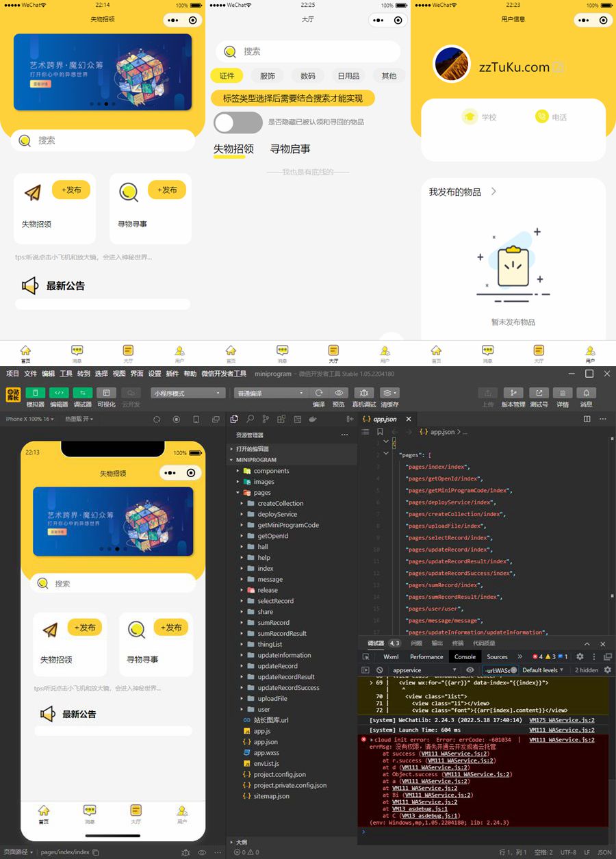This screenshot has width=616, height=859.
Task: Toggle the live expression eye icon in console
Action: (x=470, y=670)
